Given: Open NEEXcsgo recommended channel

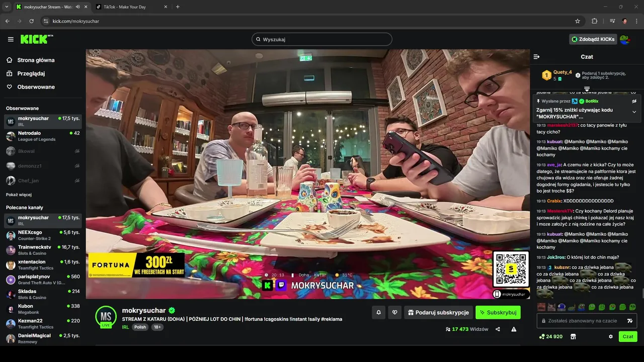Looking at the screenshot, I should pyautogui.click(x=43, y=235).
